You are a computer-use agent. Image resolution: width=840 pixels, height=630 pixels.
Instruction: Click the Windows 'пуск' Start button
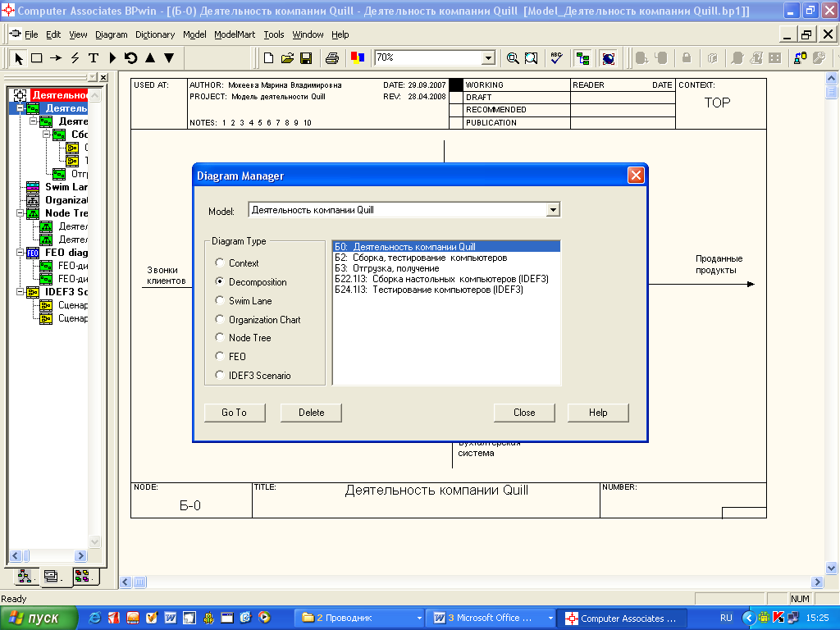point(39,619)
